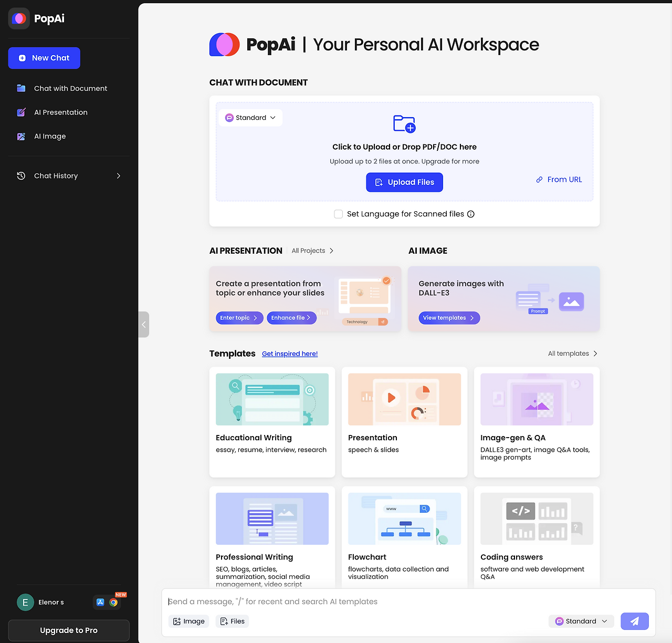Send the message with paper plane button
Viewport: 672px width, 643px height.
pos(635,621)
